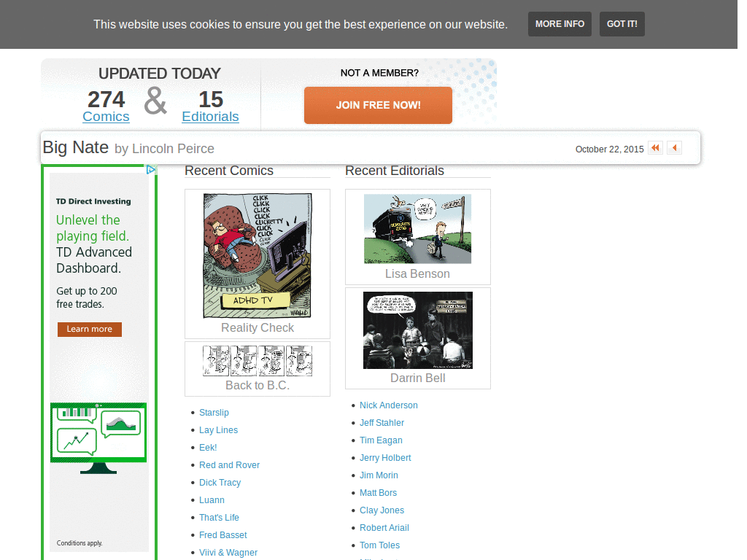Open Jeff Stahler's editorials
747x560 pixels.
pos(382,423)
